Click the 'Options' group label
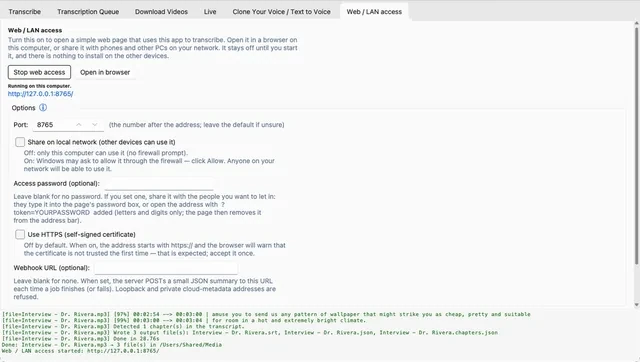This screenshot has height=362, width=640. pyautogui.click(x=23, y=108)
